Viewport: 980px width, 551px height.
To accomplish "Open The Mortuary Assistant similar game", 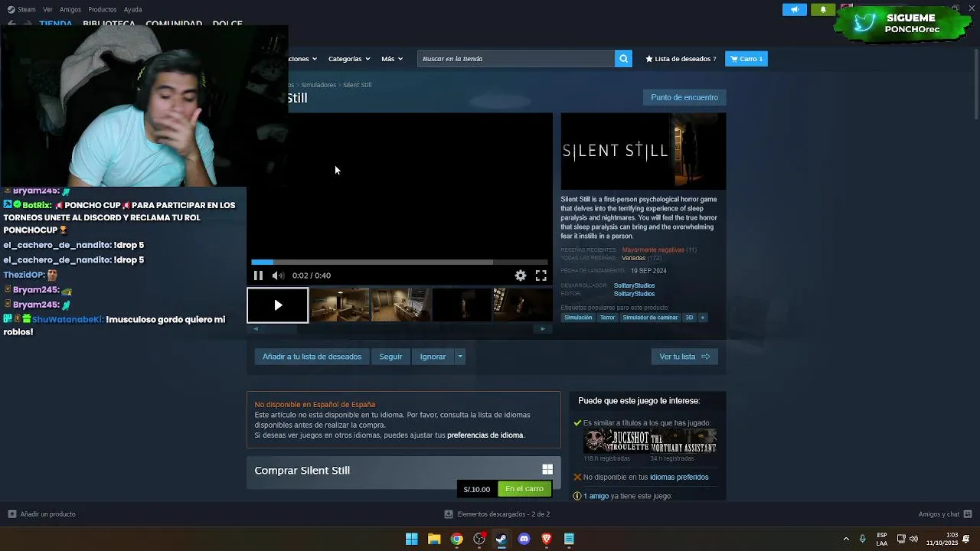I will [683, 442].
